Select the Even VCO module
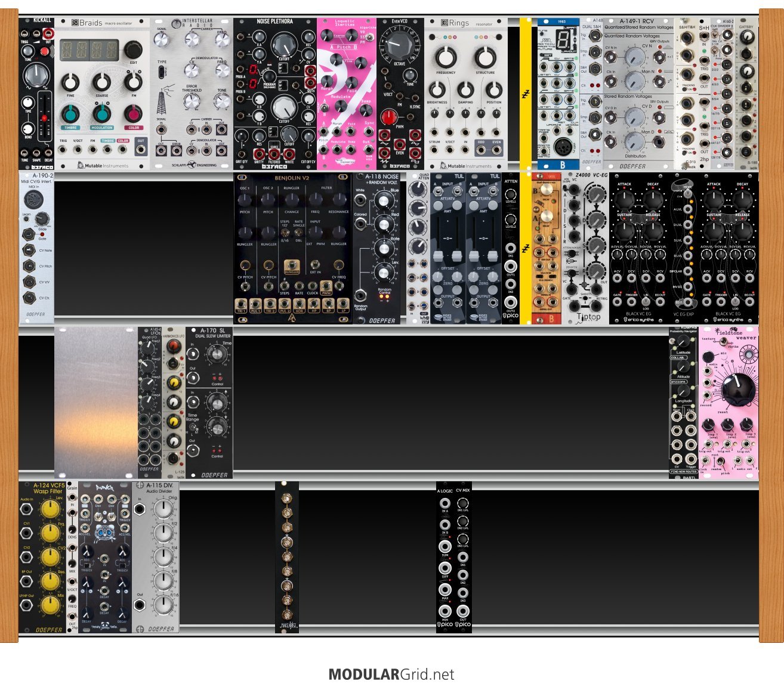This screenshot has width=784, height=687. click(x=400, y=94)
